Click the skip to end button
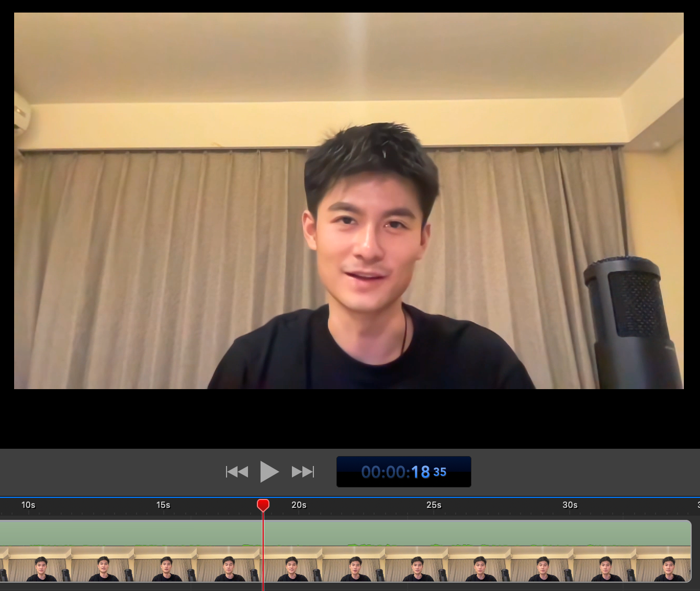700x591 pixels. pyautogui.click(x=303, y=472)
